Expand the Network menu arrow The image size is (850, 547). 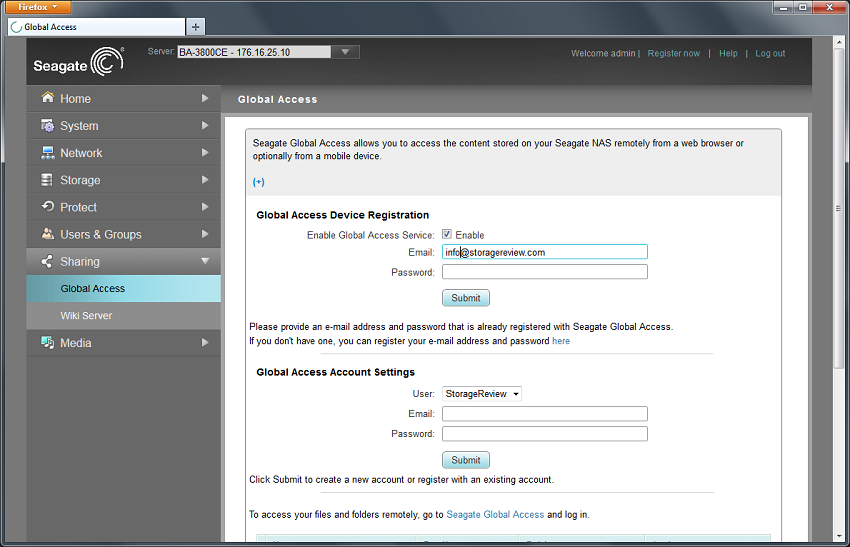coord(205,152)
